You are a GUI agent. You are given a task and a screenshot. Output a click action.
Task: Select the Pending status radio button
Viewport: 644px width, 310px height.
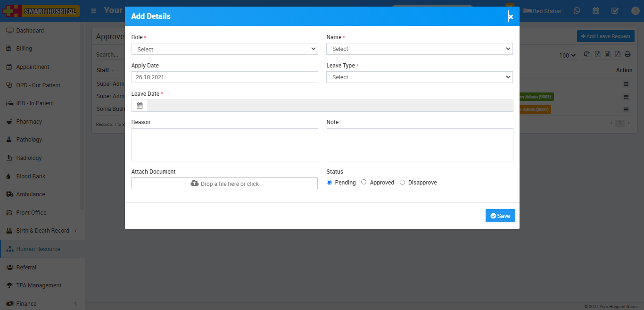point(330,182)
